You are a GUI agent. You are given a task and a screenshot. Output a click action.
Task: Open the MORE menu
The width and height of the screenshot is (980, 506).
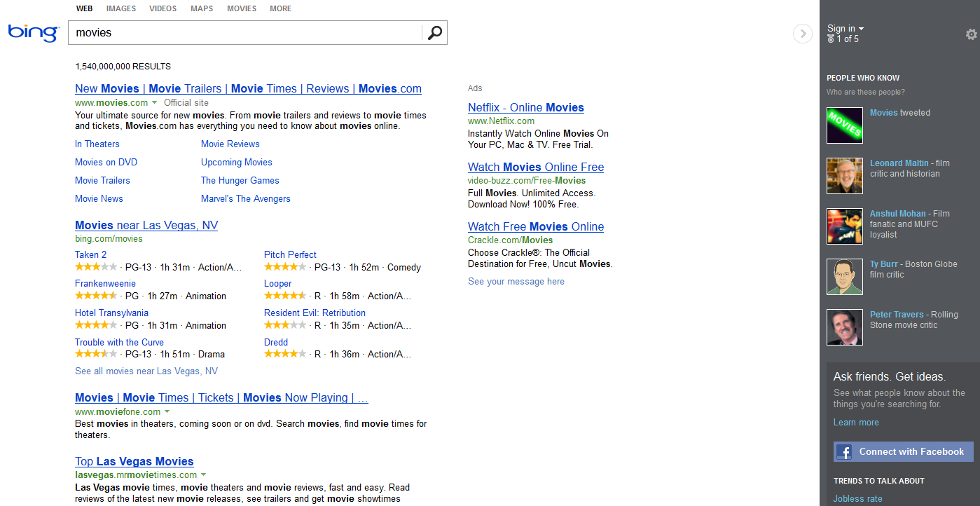pyautogui.click(x=281, y=9)
